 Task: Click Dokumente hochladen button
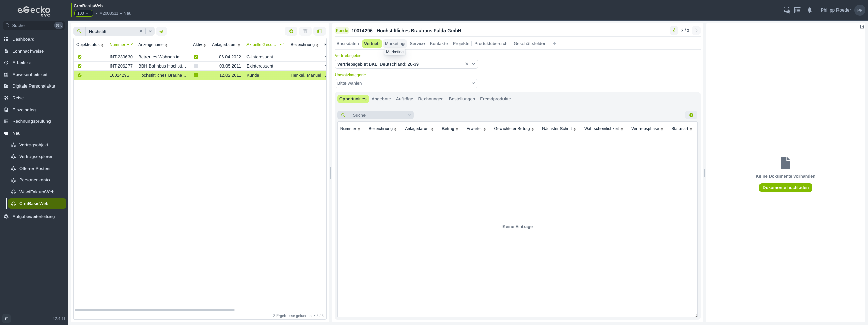click(x=785, y=188)
